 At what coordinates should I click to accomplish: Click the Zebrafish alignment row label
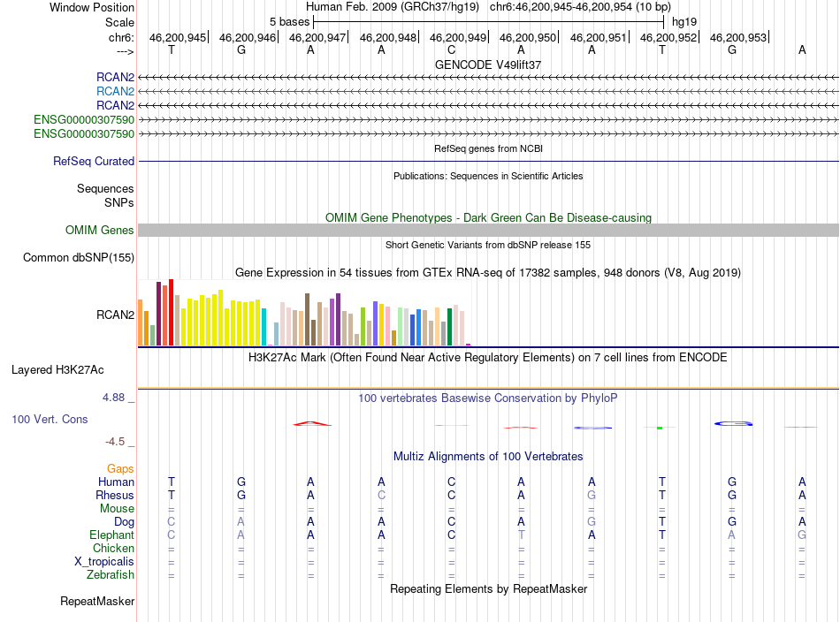(111, 575)
